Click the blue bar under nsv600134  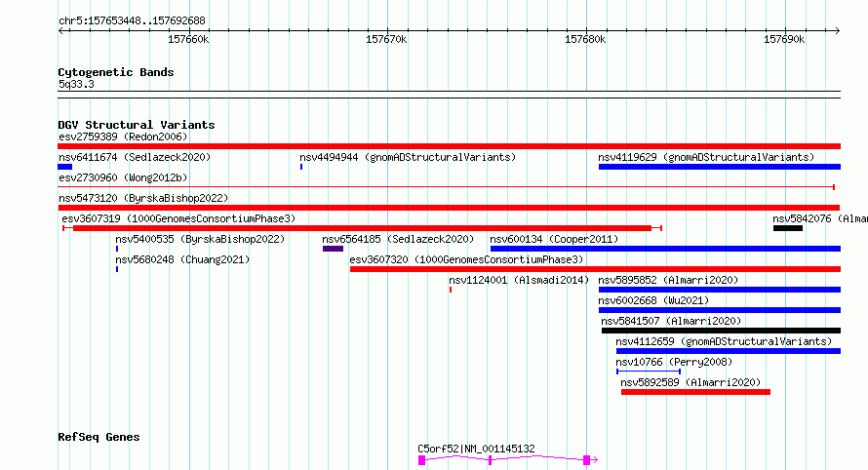665,249
